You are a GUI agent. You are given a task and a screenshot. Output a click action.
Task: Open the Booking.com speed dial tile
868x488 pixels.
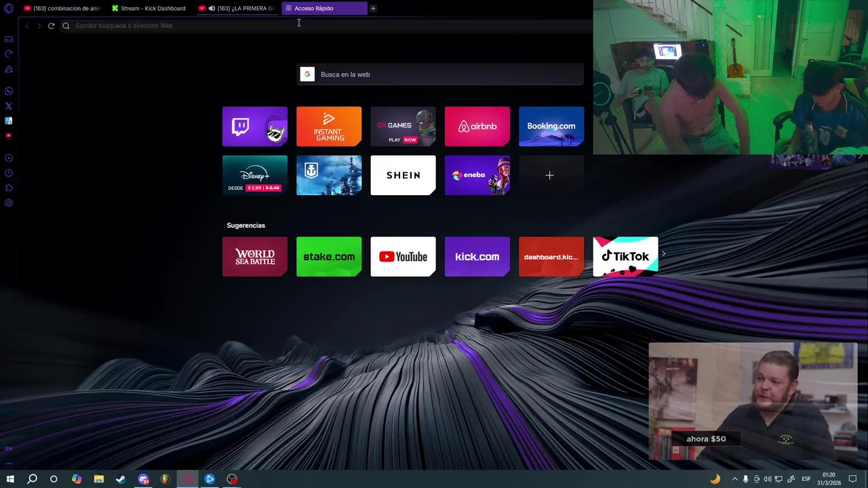pos(551,126)
